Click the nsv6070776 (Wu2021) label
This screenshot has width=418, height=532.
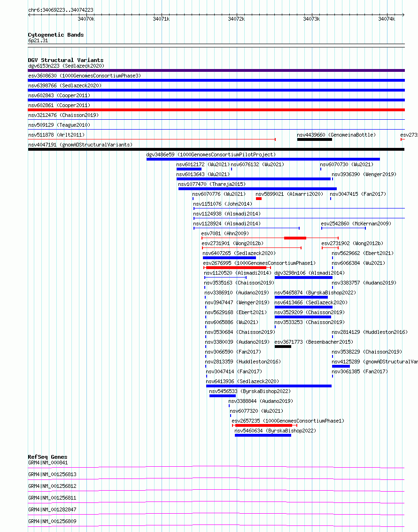click(219, 194)
